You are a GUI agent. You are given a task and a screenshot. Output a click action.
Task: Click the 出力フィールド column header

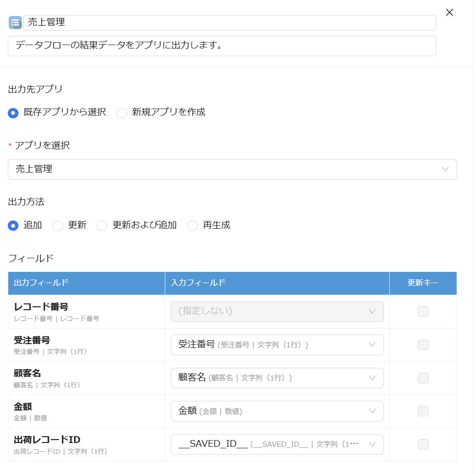(x=86, y=283)
